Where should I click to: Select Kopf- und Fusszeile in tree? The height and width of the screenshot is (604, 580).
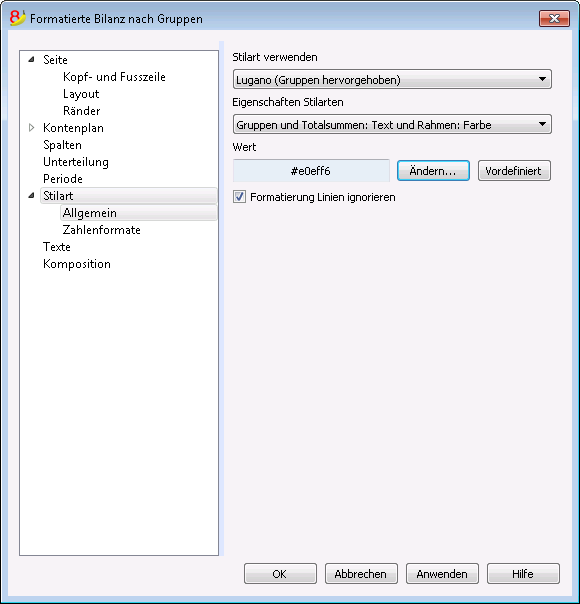click(x=114, y=77)
